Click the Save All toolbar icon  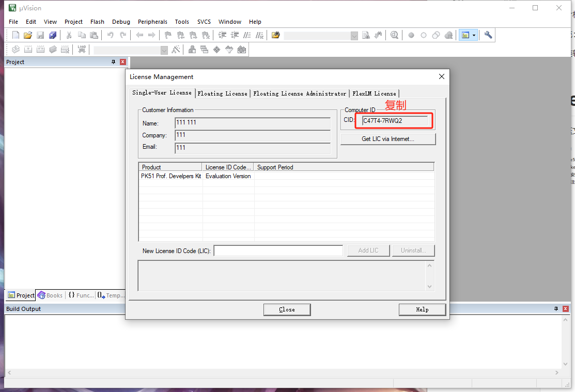pos(53,35)
